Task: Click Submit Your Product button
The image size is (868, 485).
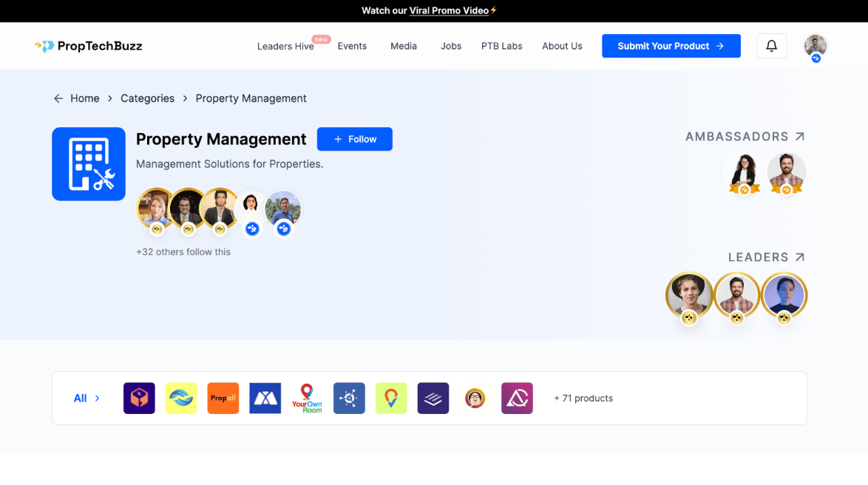Action: [x=671, y=46]
